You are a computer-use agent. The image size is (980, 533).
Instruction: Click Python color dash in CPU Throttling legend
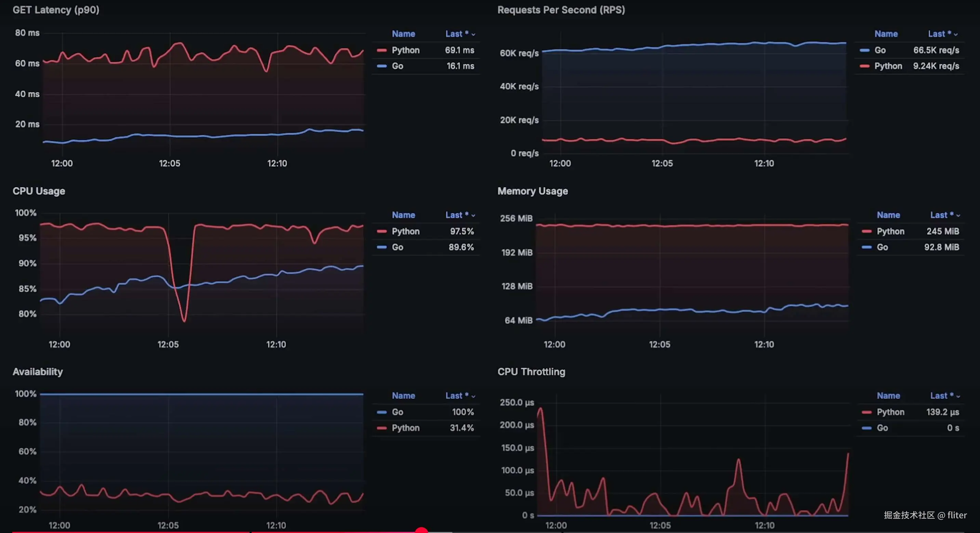(866, 412)
